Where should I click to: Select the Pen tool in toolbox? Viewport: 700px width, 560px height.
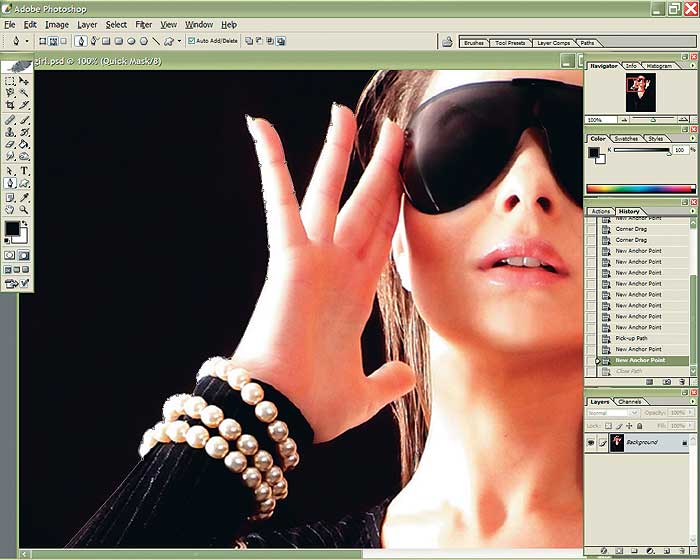click(x=10, y=183)
